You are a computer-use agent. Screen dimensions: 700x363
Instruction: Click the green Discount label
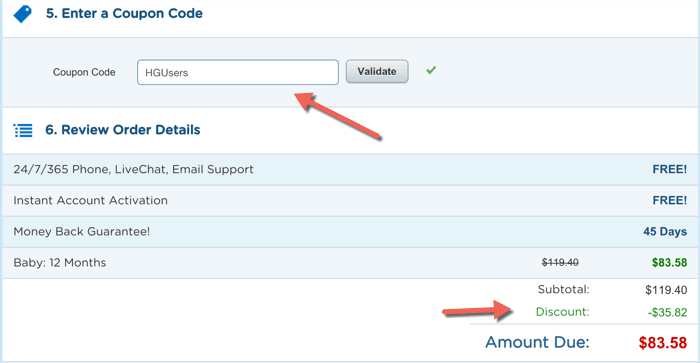click(x=562, y=312)
